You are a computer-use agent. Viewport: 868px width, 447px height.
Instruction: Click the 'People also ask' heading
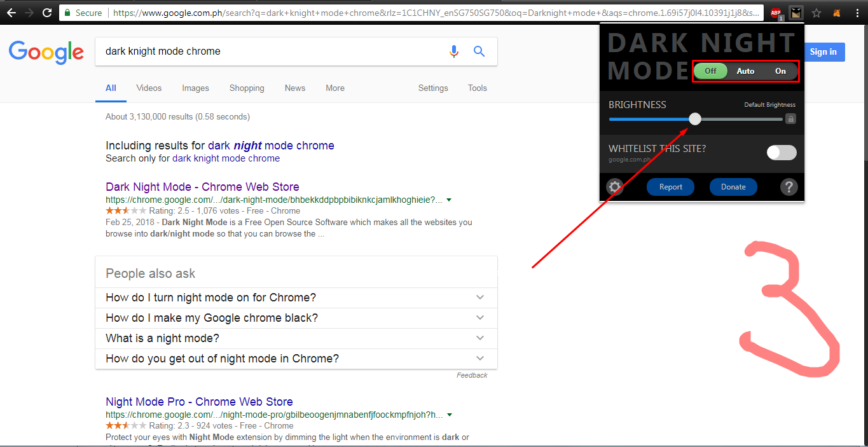(x=151, y=273)
